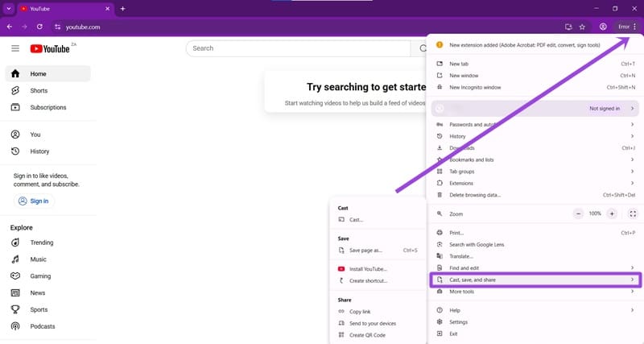Image resolution: width=644 pixels, height=344 pixels.
Task: Open the YouTube hamburger guide menu
Action: [x=15, y=48]
